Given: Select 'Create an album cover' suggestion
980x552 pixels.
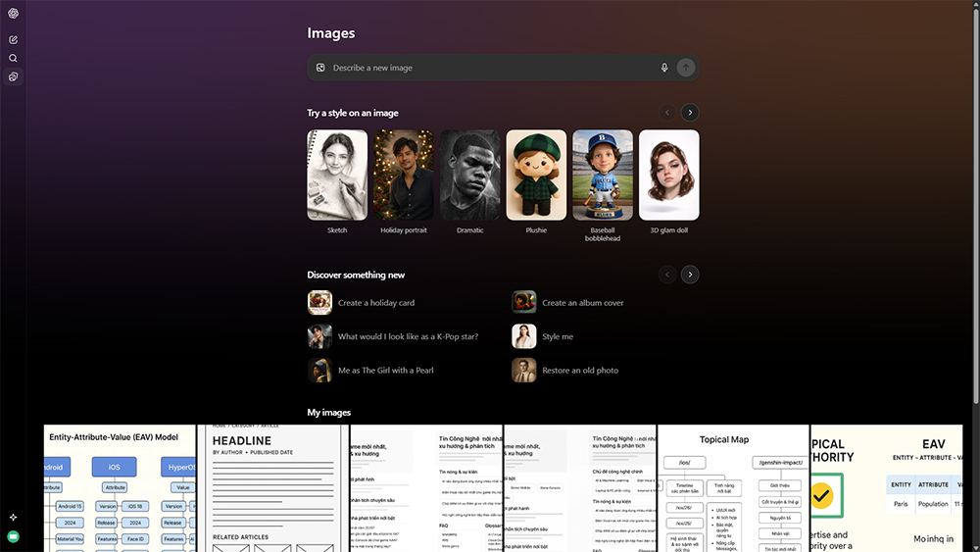Looking at the screenshot, I should (x=582, y=303).
